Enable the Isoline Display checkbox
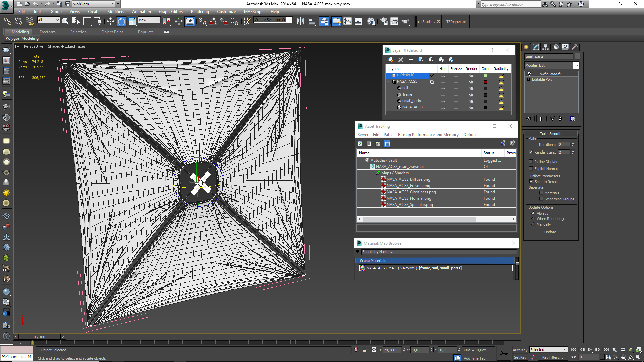 [x=531, y=161]
